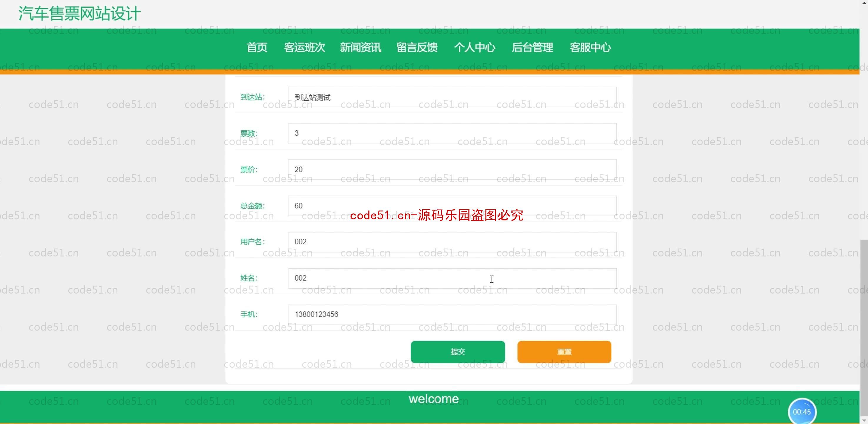The width and height of the screenshot is (868, 424).
Task: Click the 姓名: label
Action: pos(249,278)
